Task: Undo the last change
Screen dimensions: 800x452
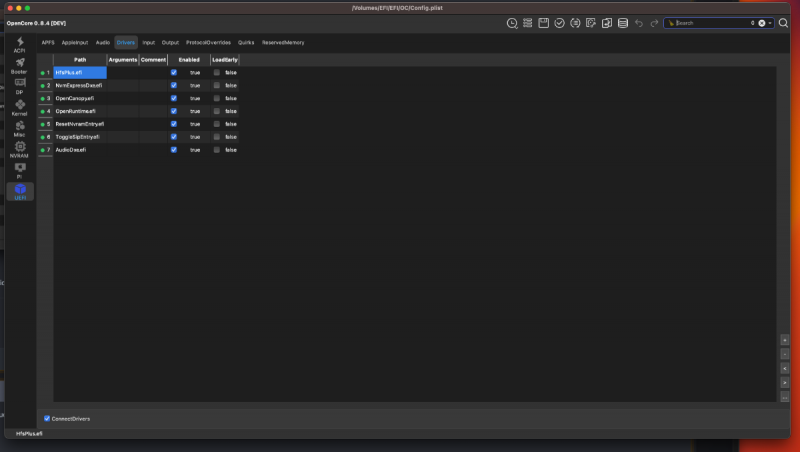Action: pos(639,23)
